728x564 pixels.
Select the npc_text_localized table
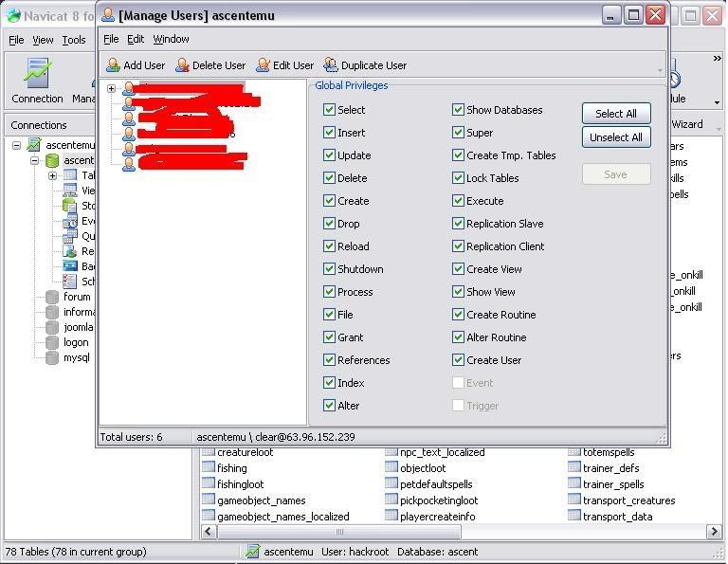pyautogui.click(x=443, y=452)
